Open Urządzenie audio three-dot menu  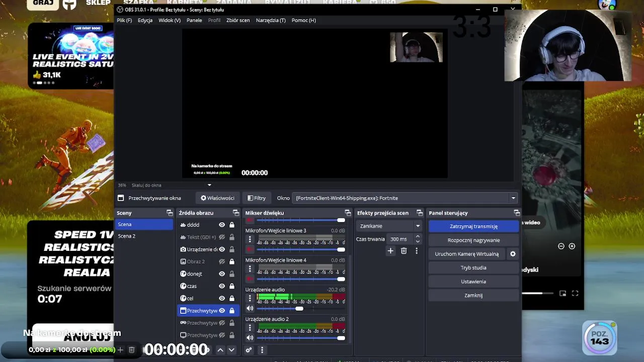(x=250, y=298)
